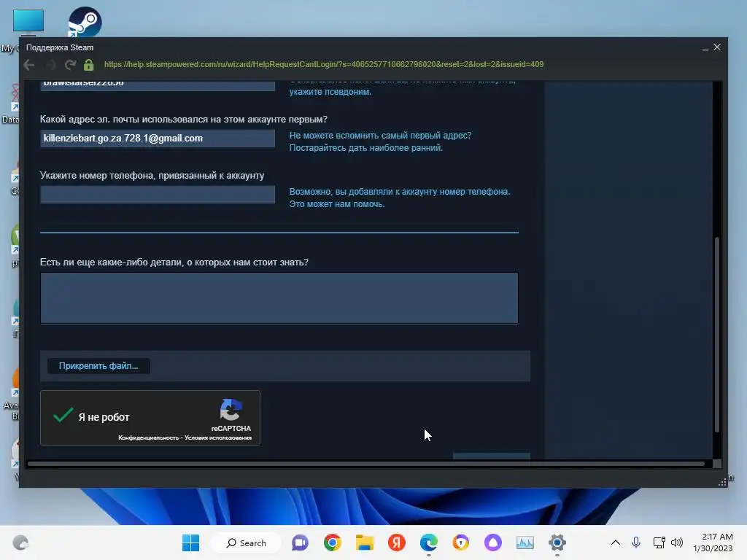747x560 pixels.
Task: Click label Укажите номер телефона, привязанный к аккаунту
Action: pos(152,176)
